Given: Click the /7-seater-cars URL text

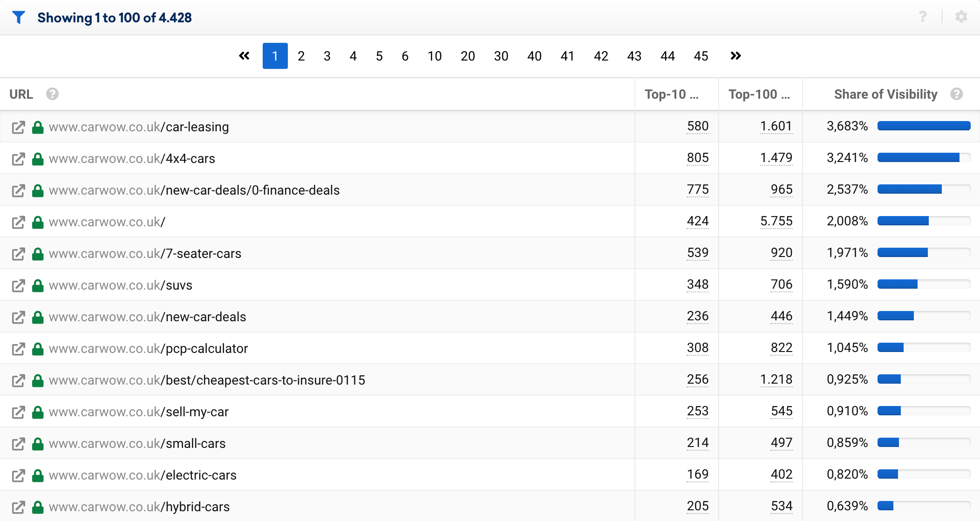Looking at the screenshot, I should point(145,254).
